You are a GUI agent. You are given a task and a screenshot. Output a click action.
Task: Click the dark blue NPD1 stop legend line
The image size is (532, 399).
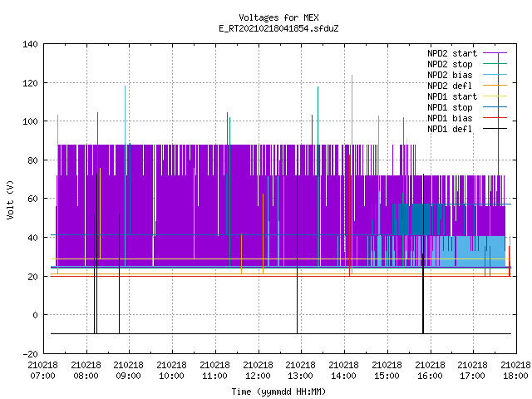click(x=495, y=107)
